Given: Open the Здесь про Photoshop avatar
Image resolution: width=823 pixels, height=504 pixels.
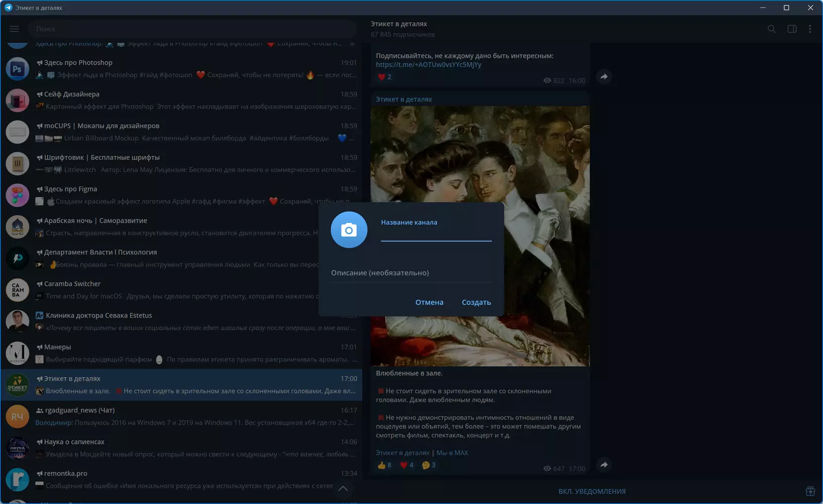Looking at the screenshot, I should coord(17,69).
